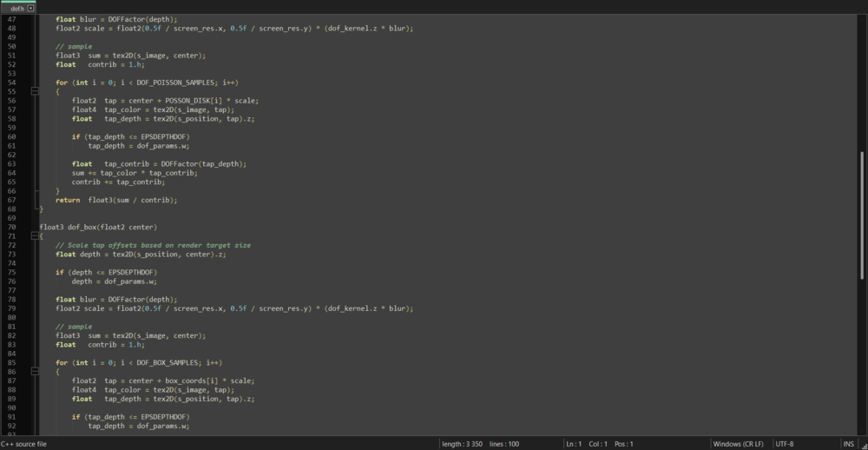Select line 54 via its line number
The image size is (868, 450).
pyautogui.click(x=11, y=83)
